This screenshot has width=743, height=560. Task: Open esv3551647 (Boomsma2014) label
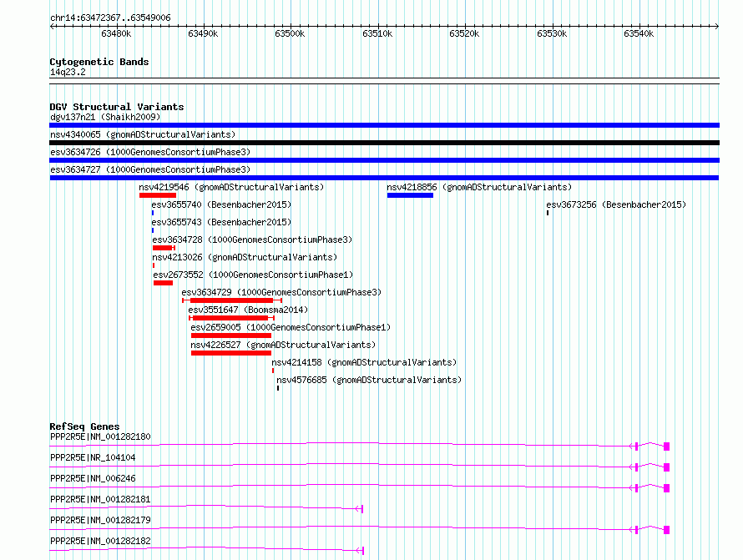[248, 310]
